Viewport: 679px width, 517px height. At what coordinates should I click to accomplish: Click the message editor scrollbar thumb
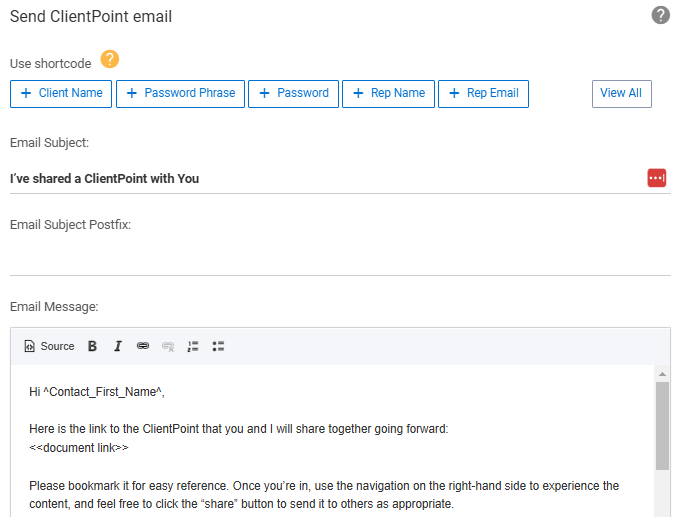tap(662, 426)
